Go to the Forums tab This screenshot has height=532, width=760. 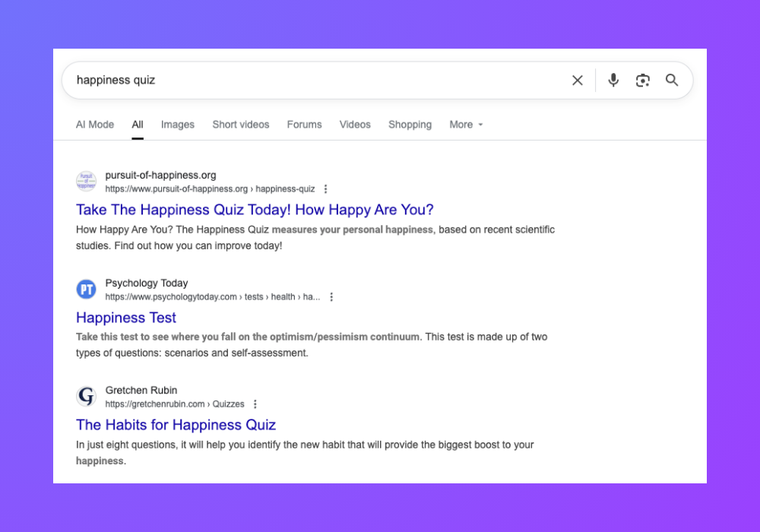tap(305, 125)
